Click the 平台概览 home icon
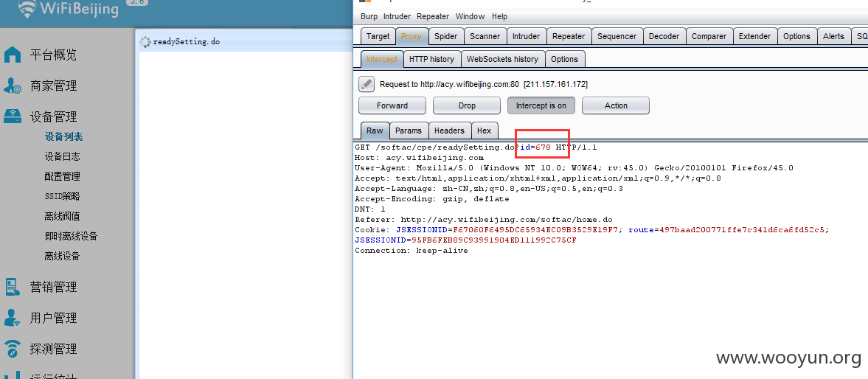Viewport: 868px width, 379px height. [13, 55]
